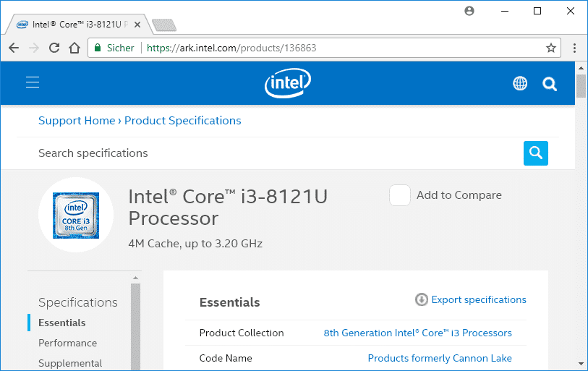The height and width of the screenshot is (371, 588).
Task: Jump to the Supplemental specifications section
Action: 70,363
